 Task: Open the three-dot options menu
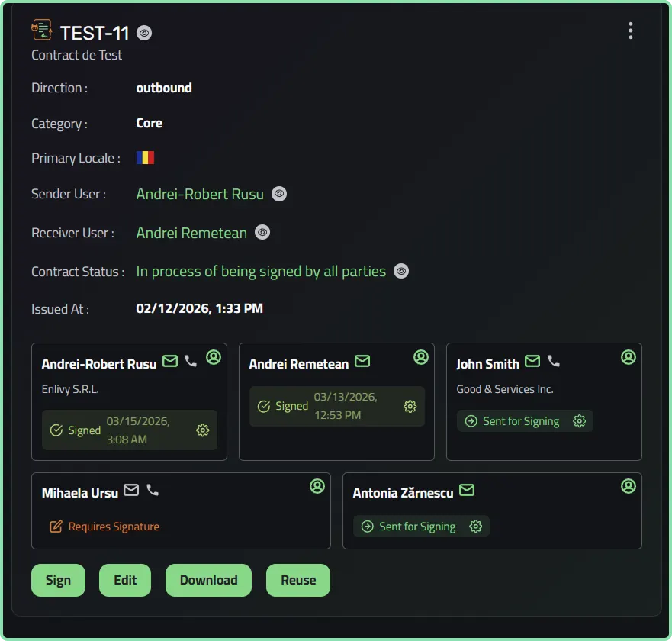pyautogui.click(x=630, y=31)
